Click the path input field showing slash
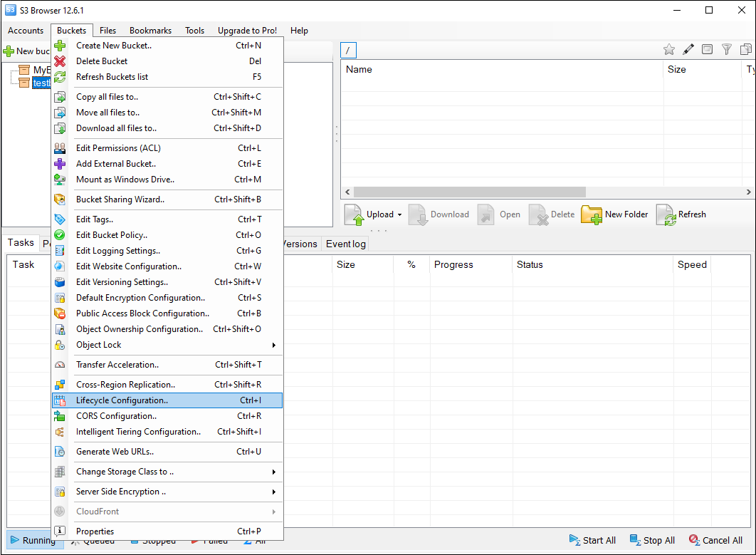 [x=348, y=50]
